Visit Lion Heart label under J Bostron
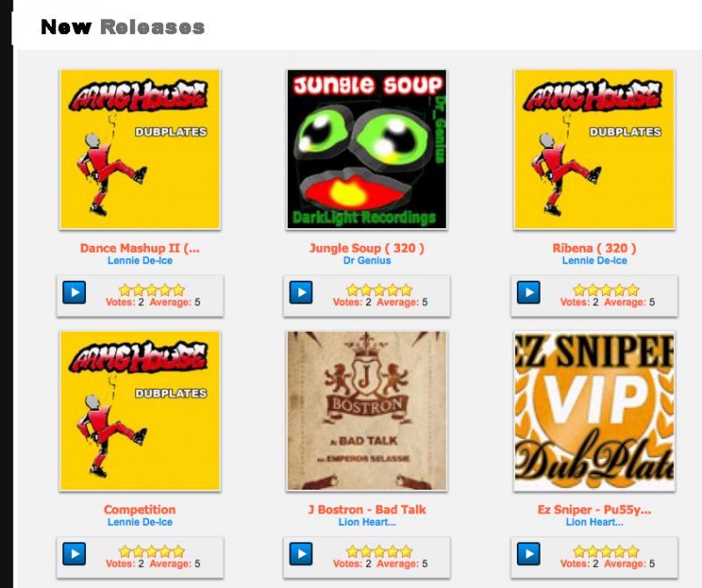The height and width of the screenshot is (588, 702). coord(367,522)
